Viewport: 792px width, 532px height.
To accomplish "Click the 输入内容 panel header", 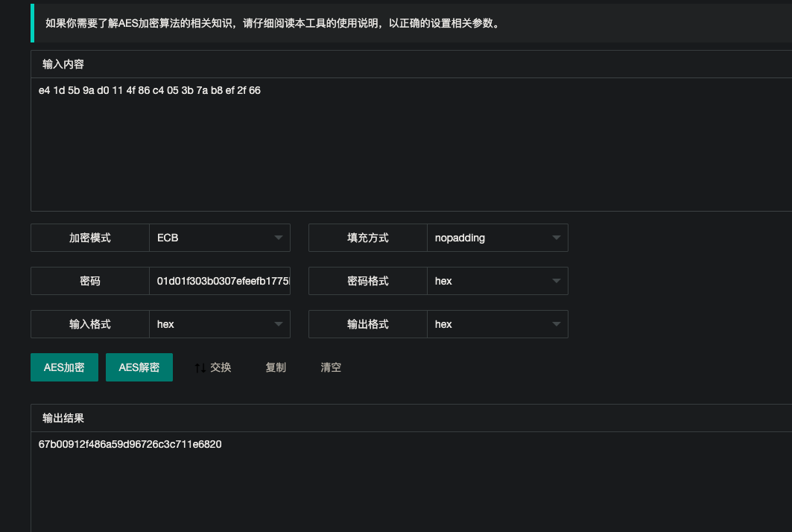I will click(411, 64).
